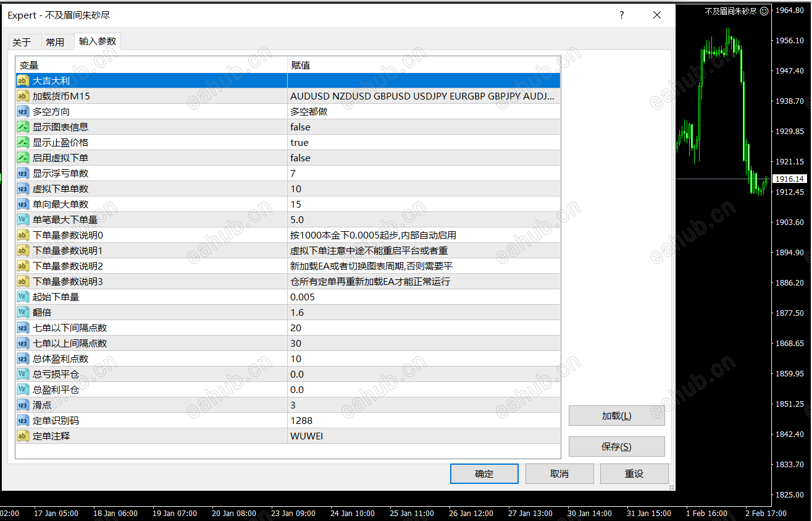Image resolution: width=812 pixels, height=521 pixels.
Task: Click the integer icon beside 七单以上间隔点数
Action: (x=23, y=343)
